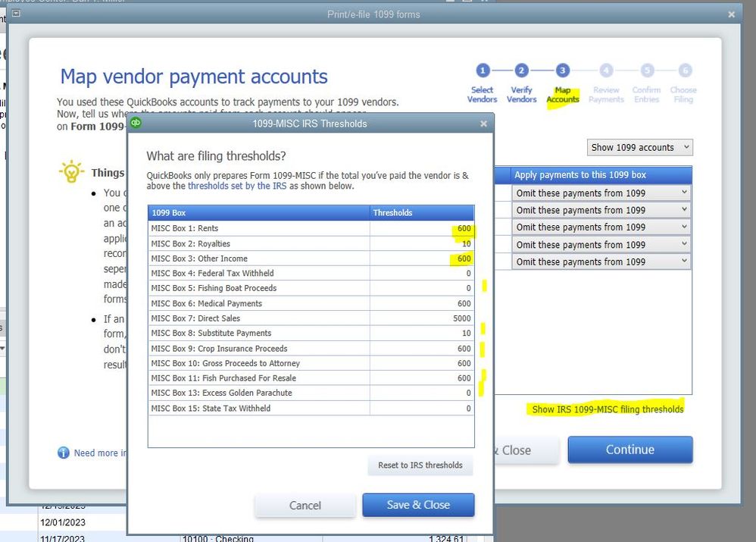Click the Need more info link
Image resolution: width=756 pixels, height=542 pixels.
pos(100,453)
